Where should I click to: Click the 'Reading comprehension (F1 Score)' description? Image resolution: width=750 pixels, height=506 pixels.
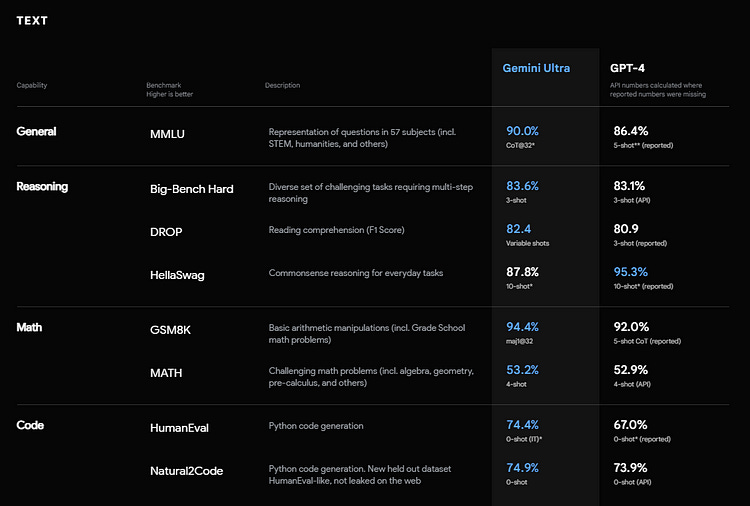(336, 230)
